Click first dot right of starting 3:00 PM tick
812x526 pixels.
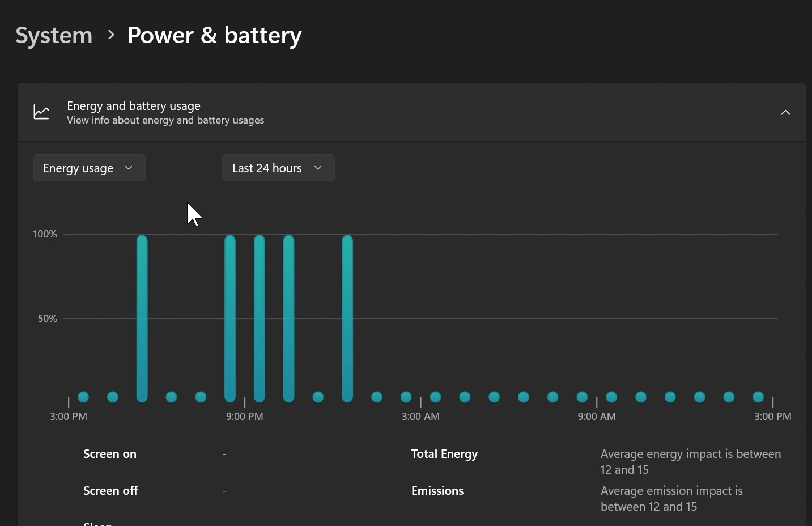point(83,397)
